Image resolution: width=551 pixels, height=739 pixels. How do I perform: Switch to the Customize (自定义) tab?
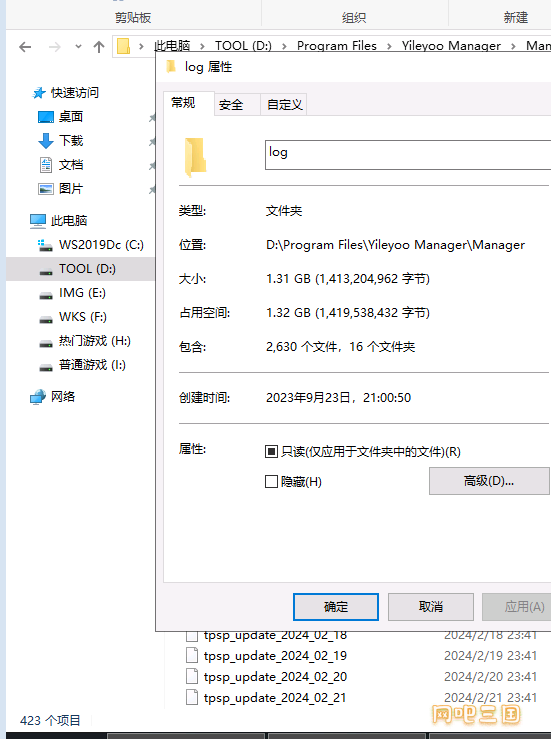click(x=284, y=105)
